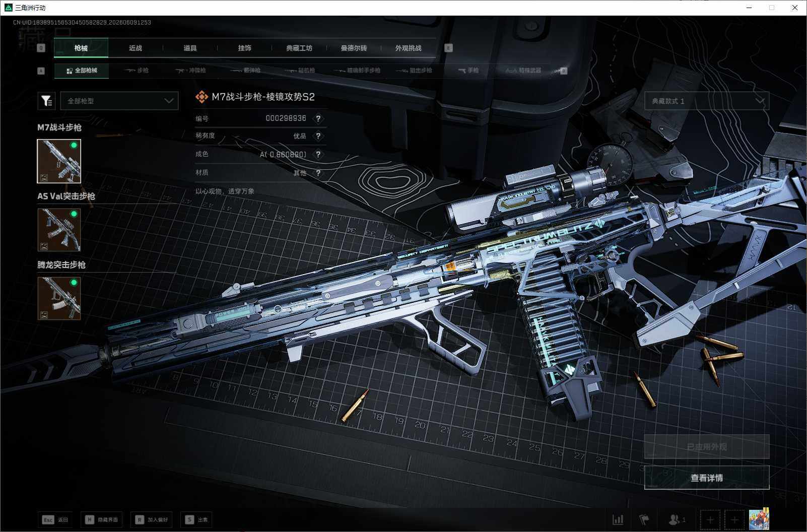Click the 查看详情 button

(x=707, y=478)
